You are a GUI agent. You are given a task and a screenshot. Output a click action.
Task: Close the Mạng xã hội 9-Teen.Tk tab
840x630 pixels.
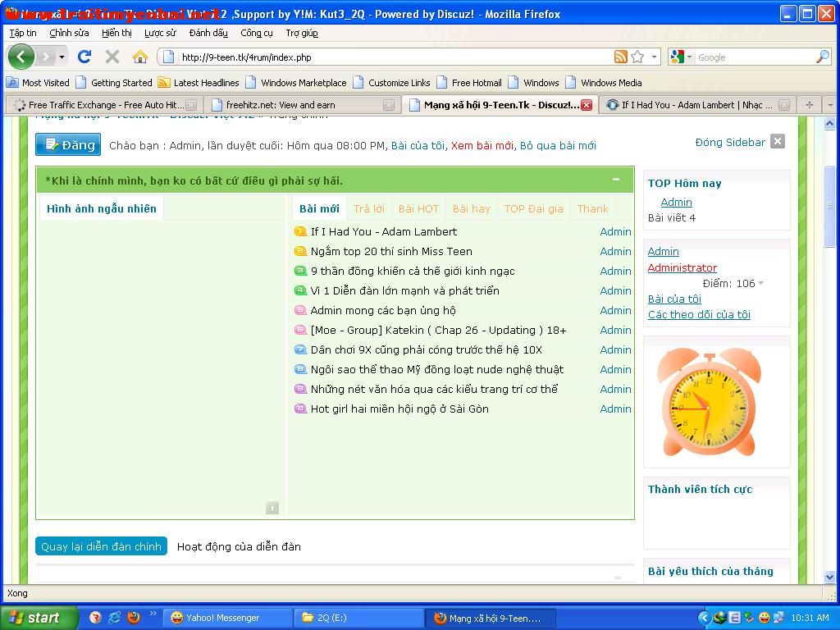[587, 105]
